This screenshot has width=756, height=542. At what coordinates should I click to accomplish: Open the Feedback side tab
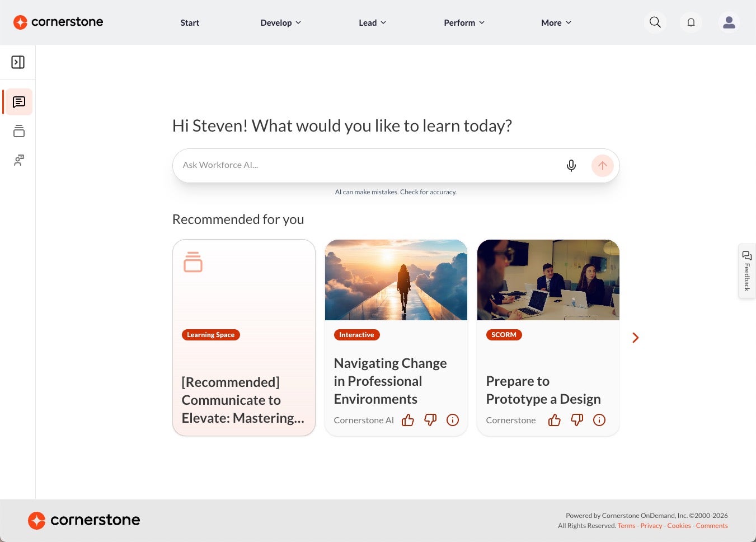(x=747, y=271)
